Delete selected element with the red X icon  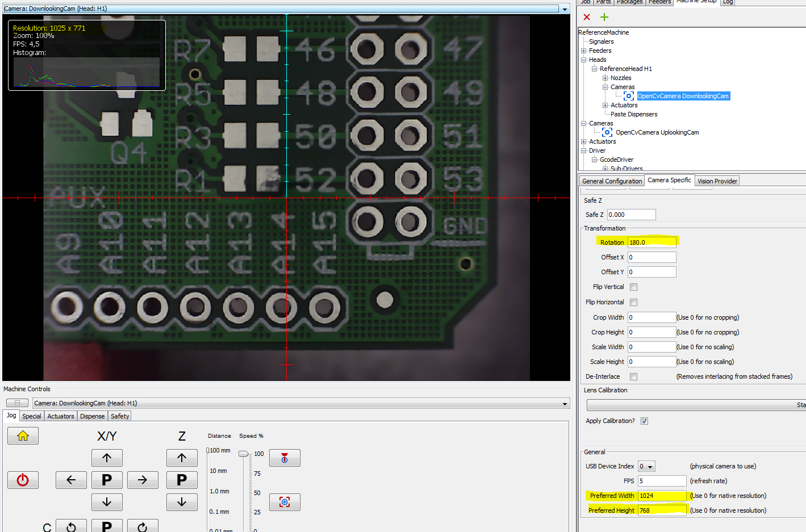pyautogui.click(x=586, y=17)
